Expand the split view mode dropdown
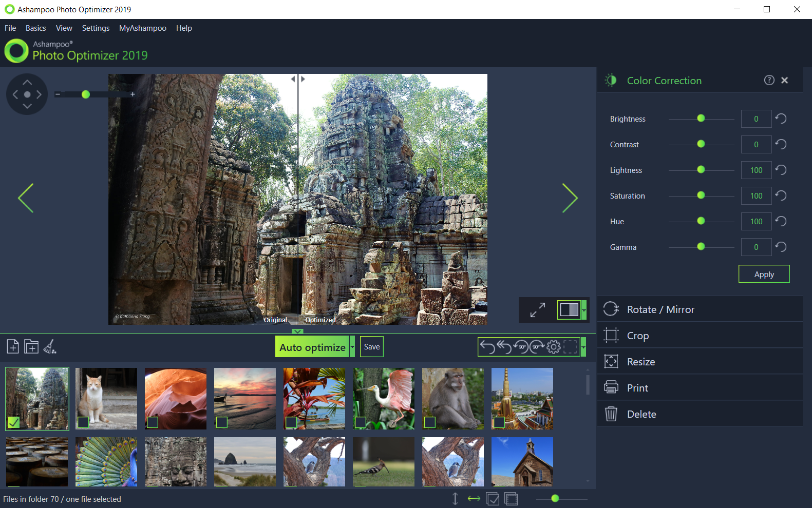Viewport: 812px width, 508px height. click(584, 310)
